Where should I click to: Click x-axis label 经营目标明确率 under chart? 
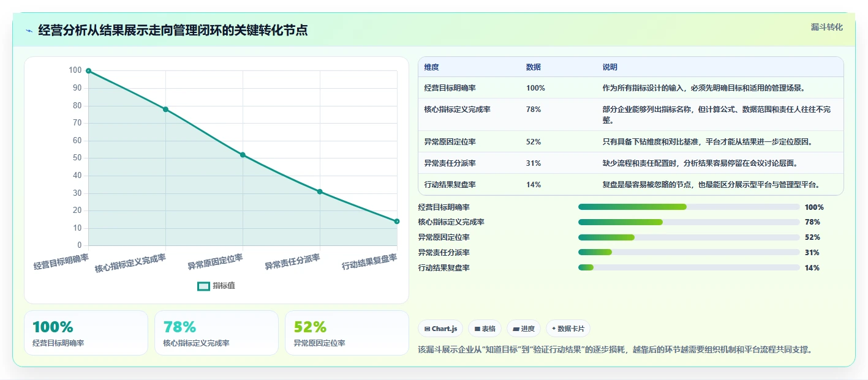click(x=61, y=262)
